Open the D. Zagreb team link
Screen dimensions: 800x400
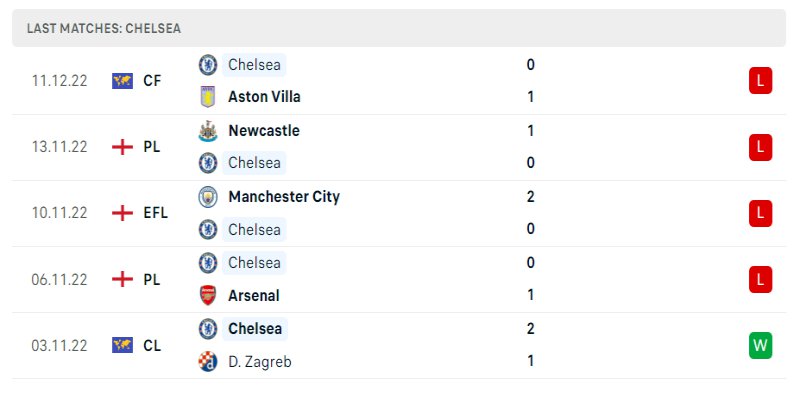259,361
